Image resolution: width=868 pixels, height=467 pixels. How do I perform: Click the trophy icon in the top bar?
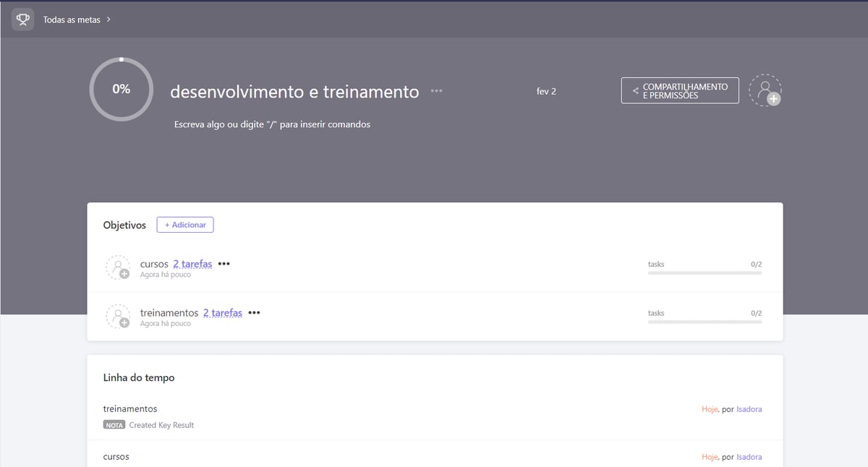22,19
